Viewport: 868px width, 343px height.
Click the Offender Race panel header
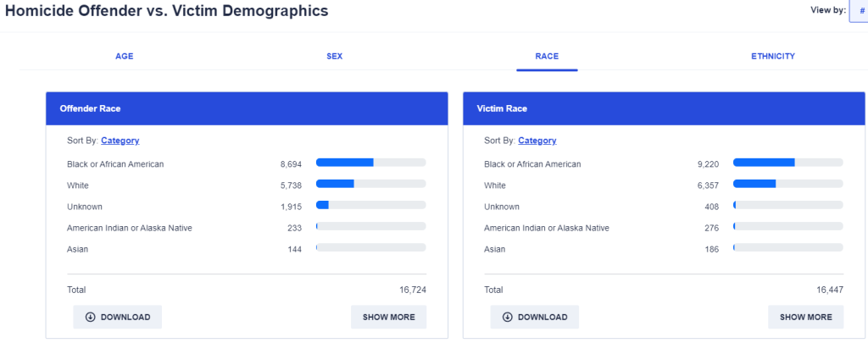(x=247, y=109)
